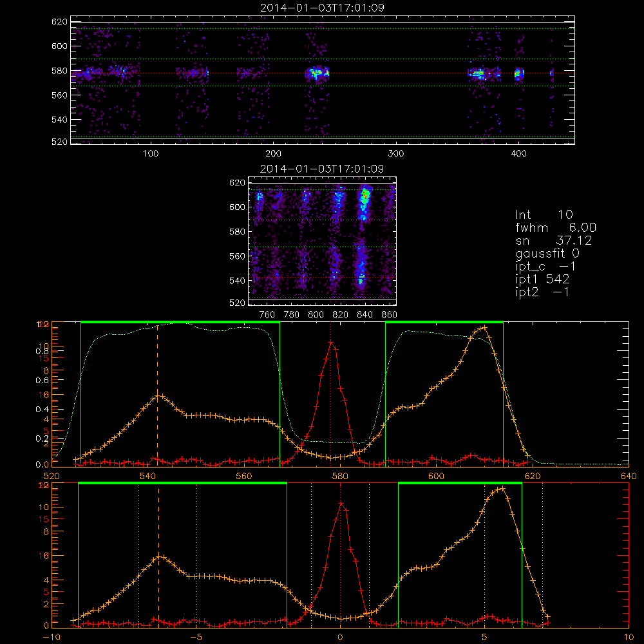Click the red central peak in the upper profile plot
This screenshot has height=644, width=644.
click(x=330, y=342)
